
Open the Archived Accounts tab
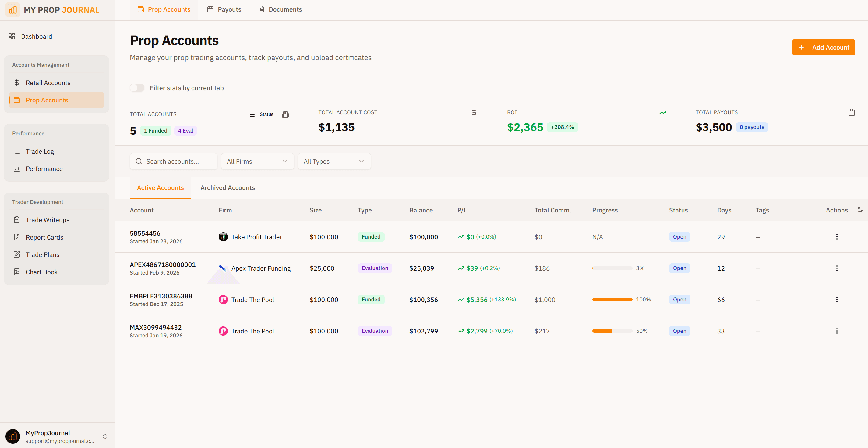pyautogui.click(x=228, y=188)
